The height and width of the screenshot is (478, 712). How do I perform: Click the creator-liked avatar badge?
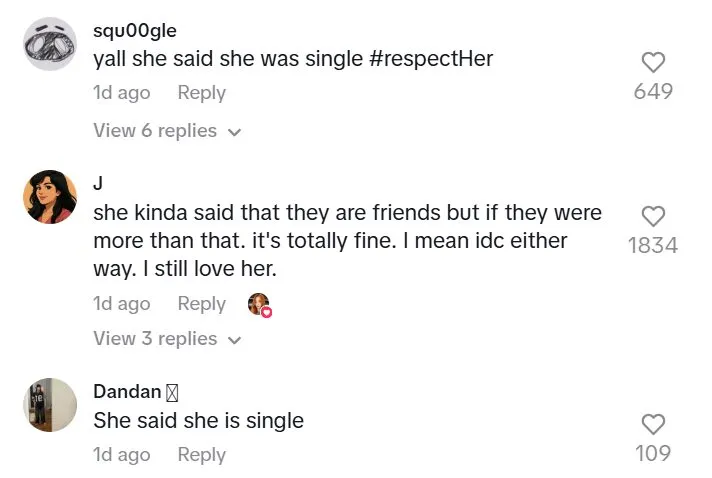click(260, 305)
